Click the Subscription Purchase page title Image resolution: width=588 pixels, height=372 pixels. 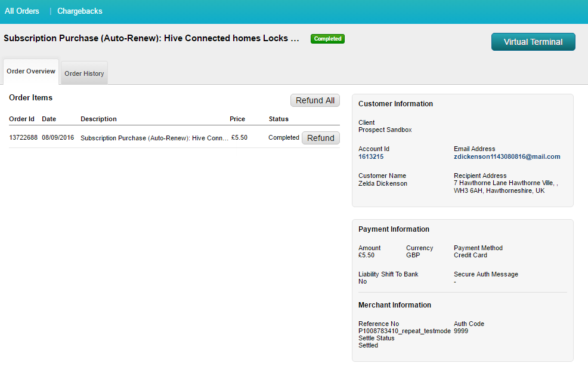[x=151, y=38]
